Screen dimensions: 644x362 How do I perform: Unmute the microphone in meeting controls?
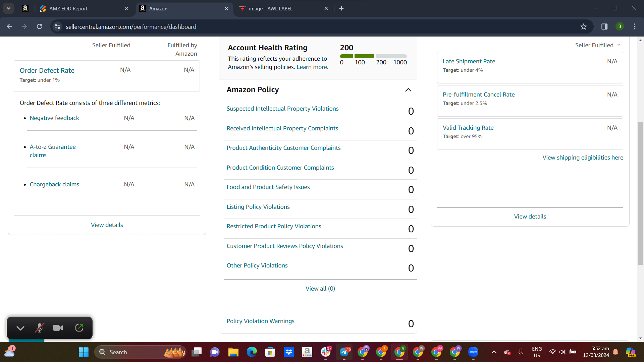pyautogui.click(x=40, y=328)
